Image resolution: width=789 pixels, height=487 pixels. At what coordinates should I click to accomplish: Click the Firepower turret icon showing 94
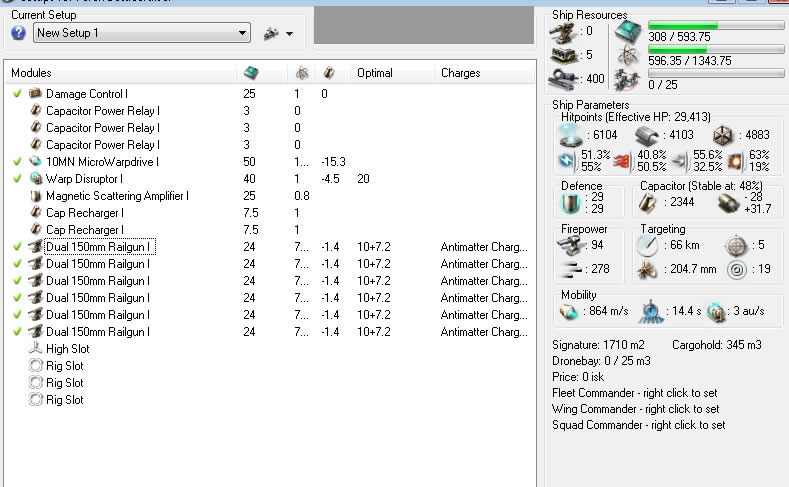(x=571, y=245)
